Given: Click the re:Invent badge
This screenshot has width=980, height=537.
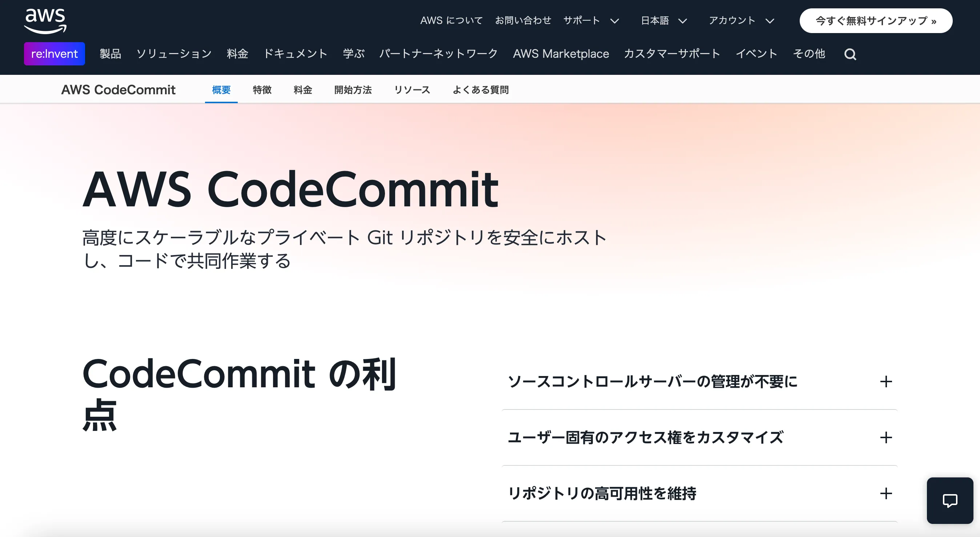Looking at the screenshot, I should click(x=55, y=54).
